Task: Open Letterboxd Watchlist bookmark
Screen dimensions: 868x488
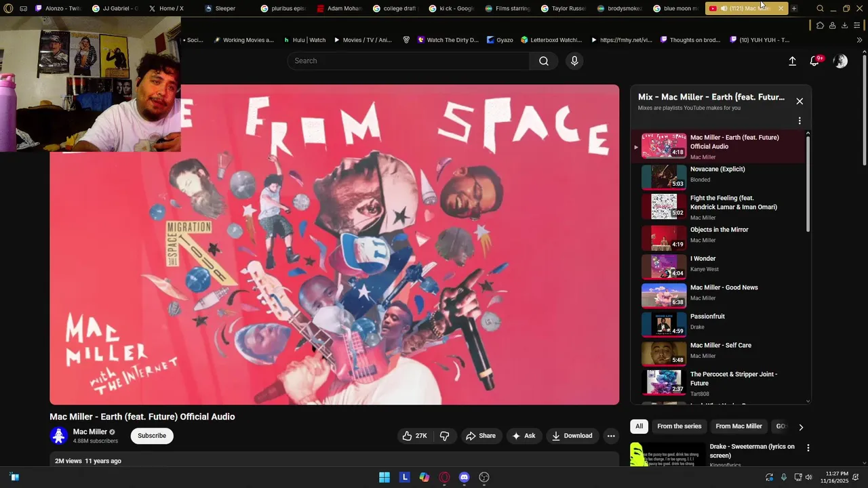Action: [551, 40]
